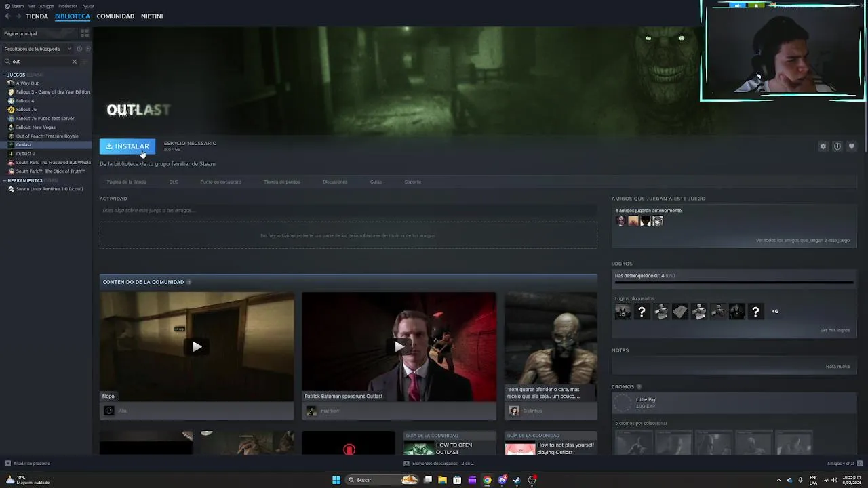Open game settings gear icon
This screenshot has width=868, height=488.
[823, 146]
